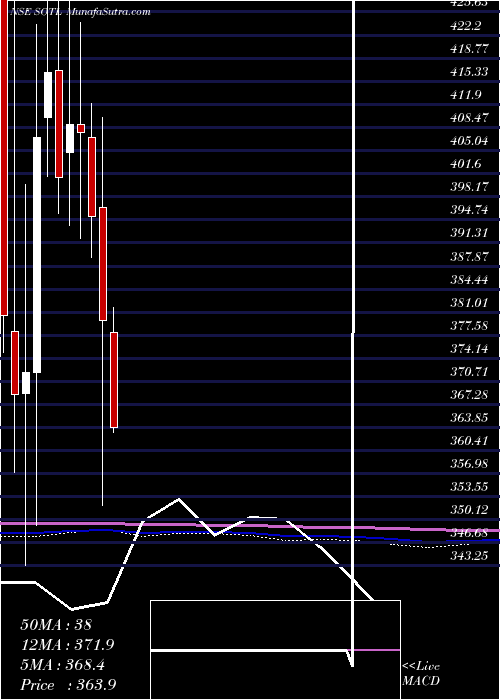Click the 356.98 price axis label
500x700 pixels.
point(469,464)
